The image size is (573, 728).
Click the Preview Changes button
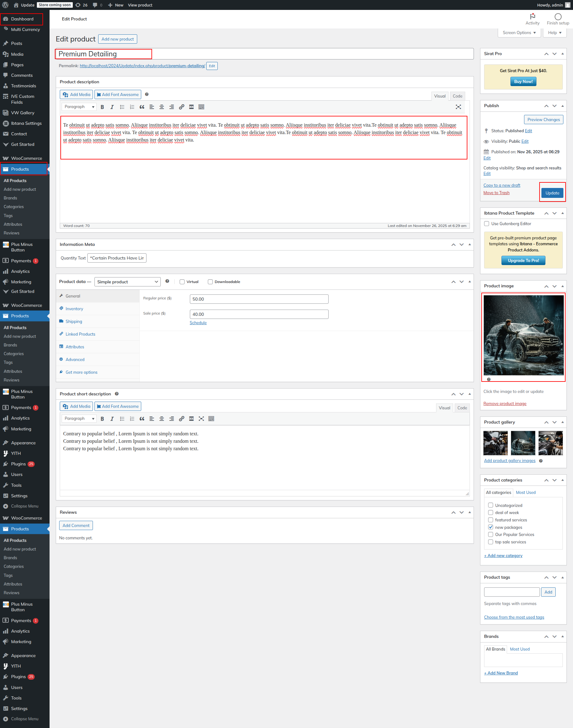[543, 120]
